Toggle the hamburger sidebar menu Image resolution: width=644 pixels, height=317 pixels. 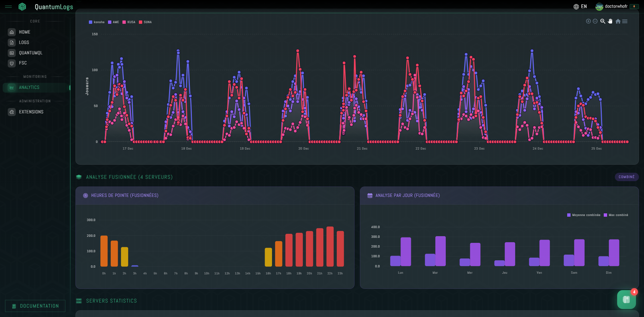point(8,7)
